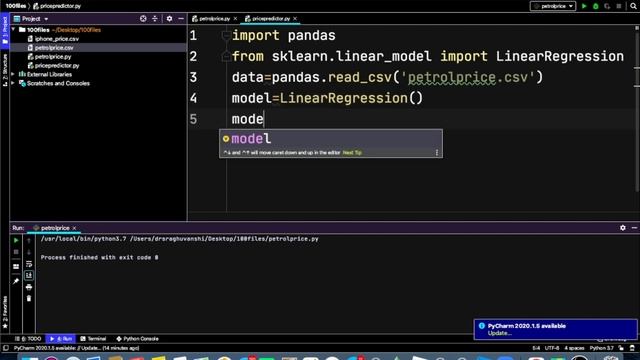640x360 pixels.
Task: Toggle the 1: Project side tab
Action: click(x=5, y=29)
